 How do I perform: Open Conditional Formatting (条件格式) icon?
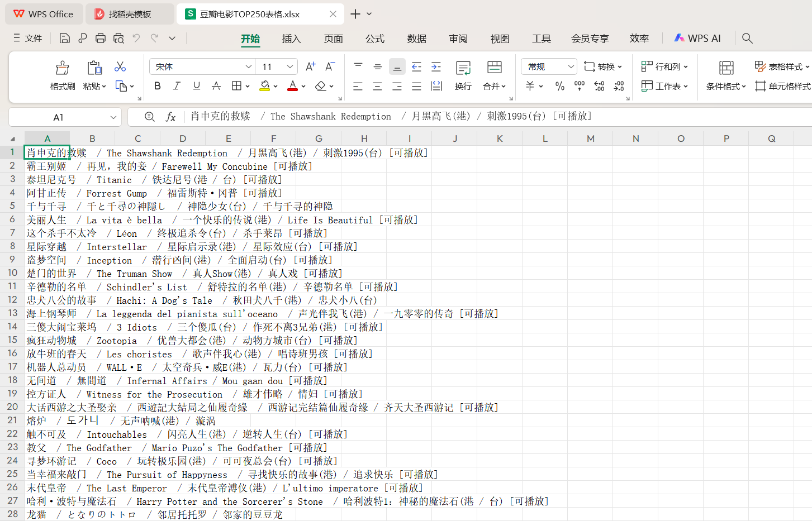click(726, 68)
